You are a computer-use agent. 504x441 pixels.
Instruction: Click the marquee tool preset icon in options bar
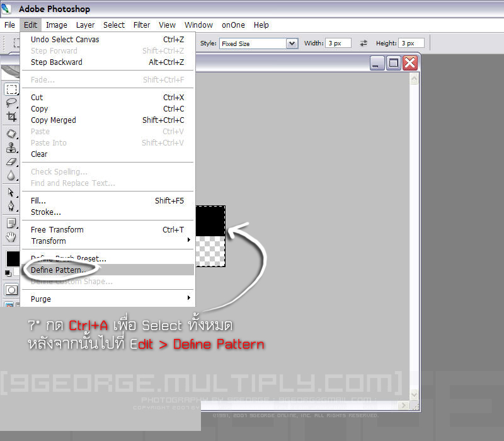(16, 43)
